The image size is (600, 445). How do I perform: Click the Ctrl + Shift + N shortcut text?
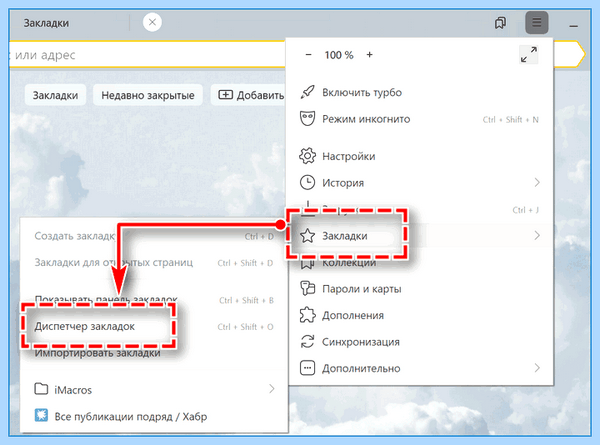click(510, 120)
